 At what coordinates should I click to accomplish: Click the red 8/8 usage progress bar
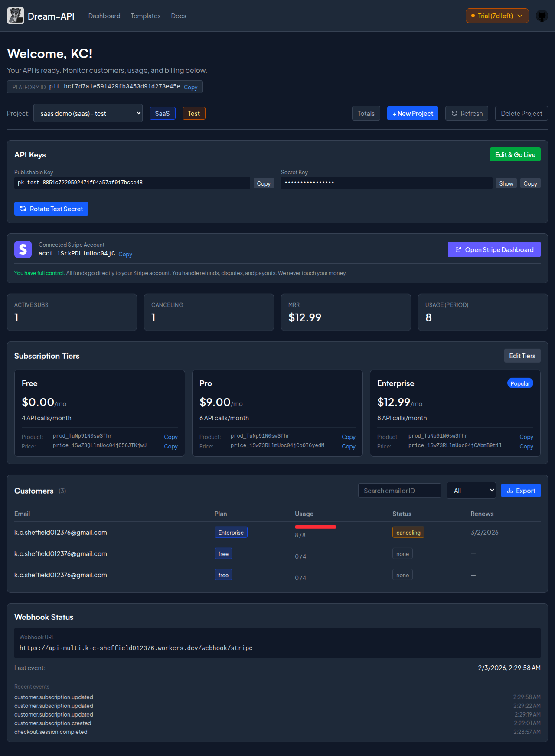click(x=316, y=527)
